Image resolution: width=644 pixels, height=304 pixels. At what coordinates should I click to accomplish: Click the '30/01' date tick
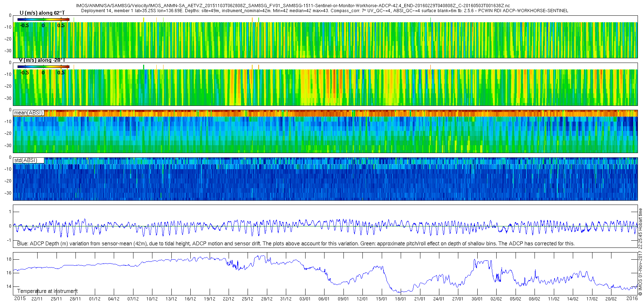click(477, 299)
